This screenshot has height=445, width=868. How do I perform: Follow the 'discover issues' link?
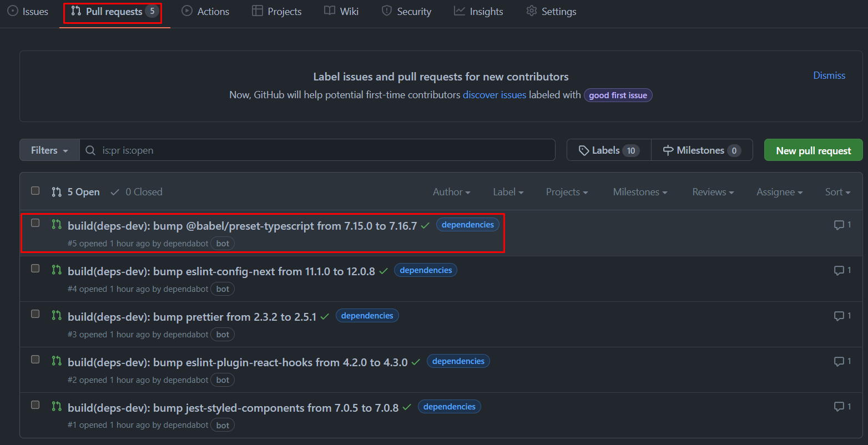(494, 95)
